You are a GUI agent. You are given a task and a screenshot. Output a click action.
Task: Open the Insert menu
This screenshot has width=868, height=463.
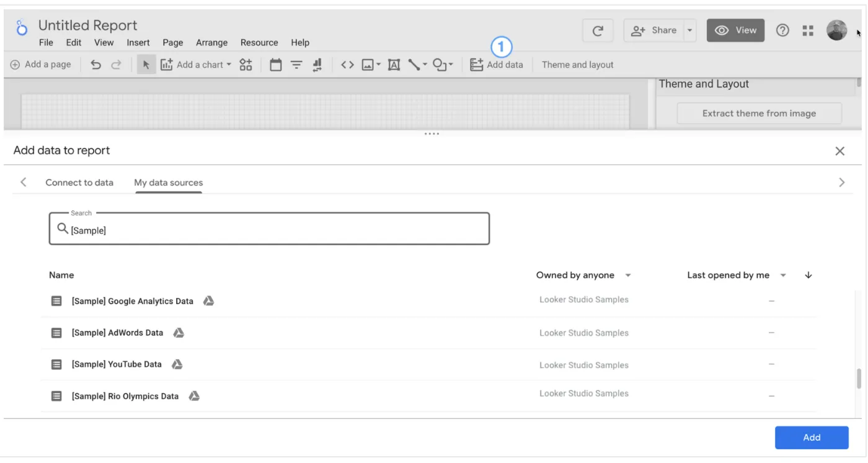(x=138, y=43)
